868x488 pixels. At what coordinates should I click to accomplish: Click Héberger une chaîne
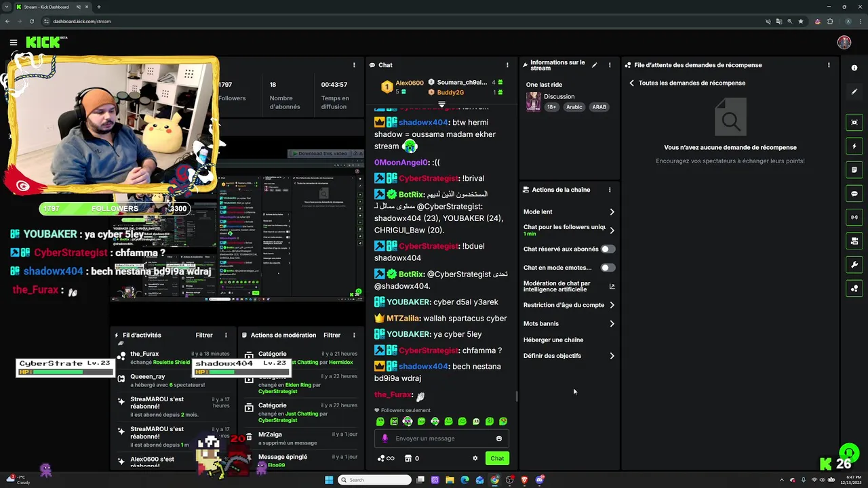tap(553, 340)
